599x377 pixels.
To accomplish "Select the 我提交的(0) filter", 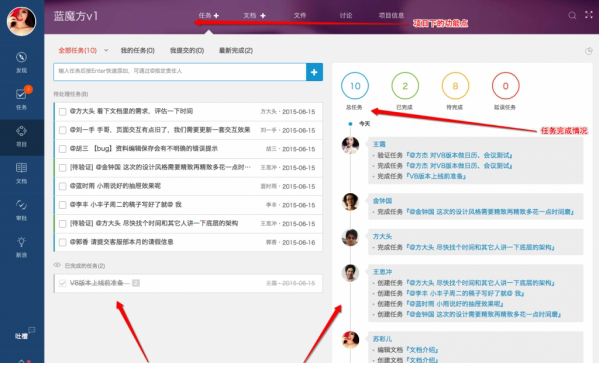I will 187,50.
